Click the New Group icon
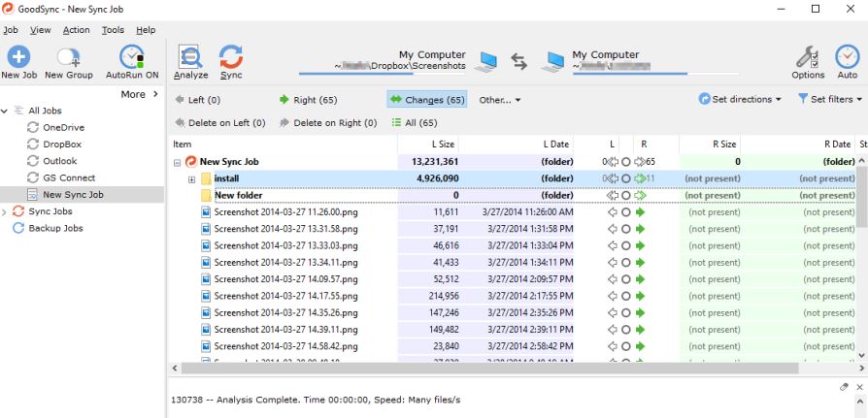The image size is (868, 418). (x=69, y=57)
